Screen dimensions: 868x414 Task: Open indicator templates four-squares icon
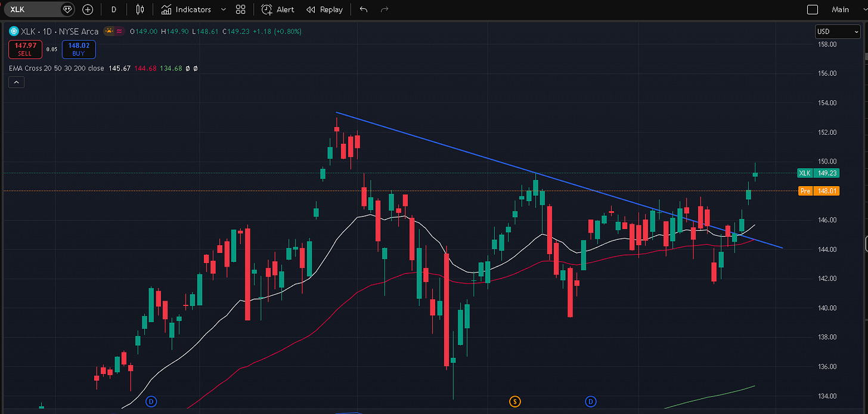[240, 10]
